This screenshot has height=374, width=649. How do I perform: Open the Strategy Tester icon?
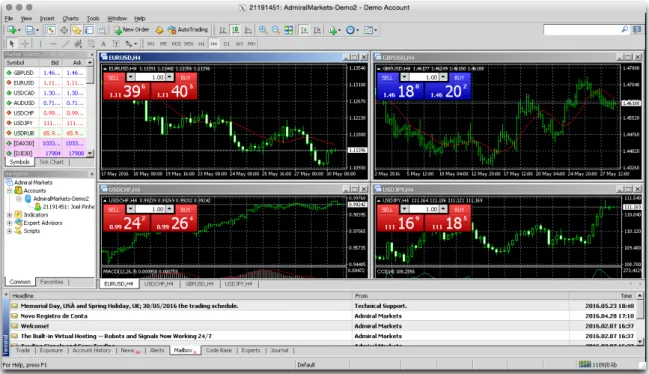(x=102, y=30)
